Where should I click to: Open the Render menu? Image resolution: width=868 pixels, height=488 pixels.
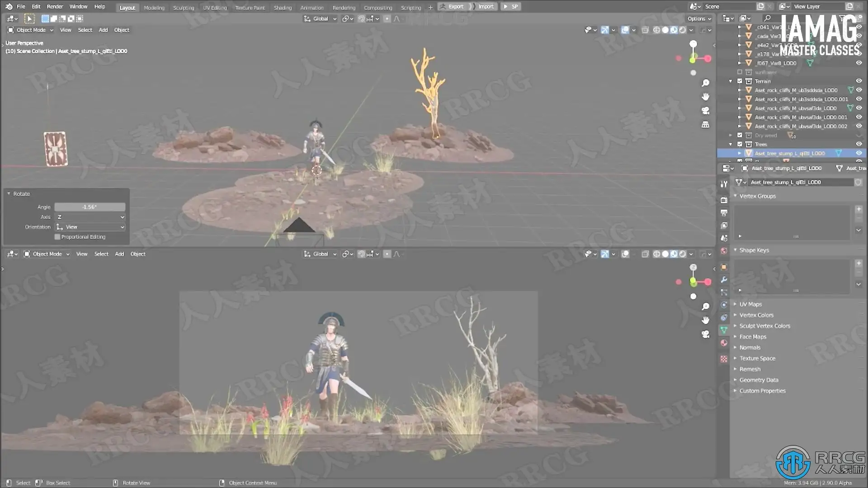click(x=55, y=7)
